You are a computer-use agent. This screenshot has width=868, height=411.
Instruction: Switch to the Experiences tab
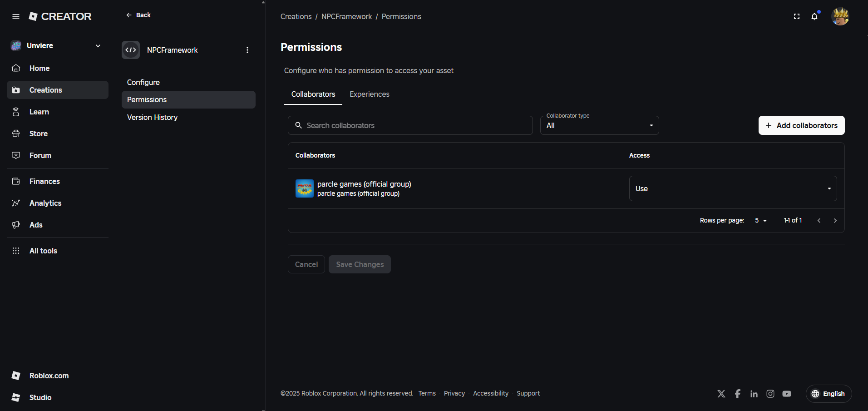[370, 94]
